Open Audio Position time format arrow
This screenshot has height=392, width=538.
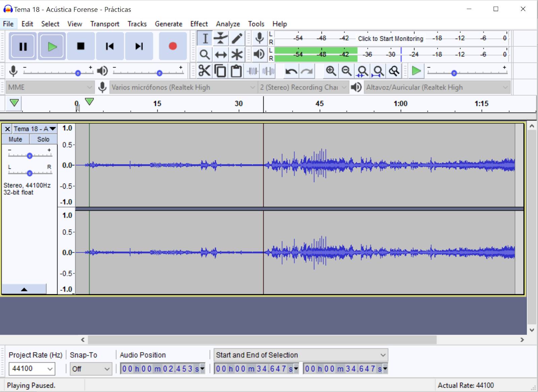tap(202, 369)
